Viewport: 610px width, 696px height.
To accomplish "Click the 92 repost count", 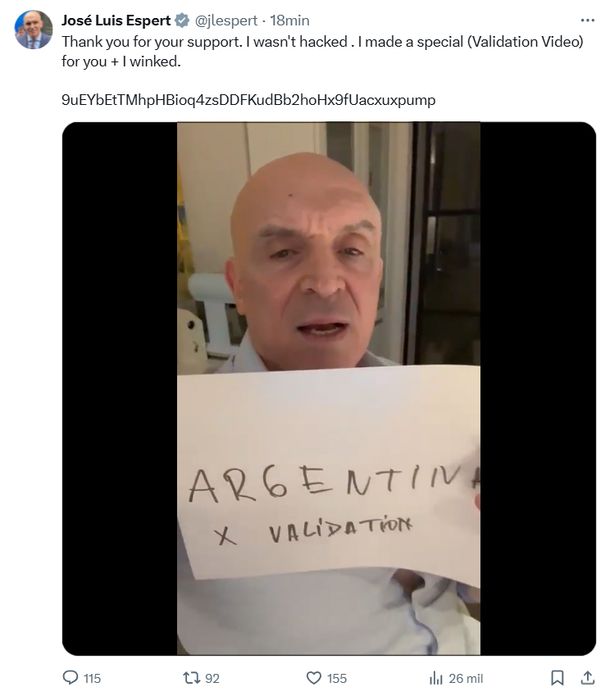I will coord(212,678).
